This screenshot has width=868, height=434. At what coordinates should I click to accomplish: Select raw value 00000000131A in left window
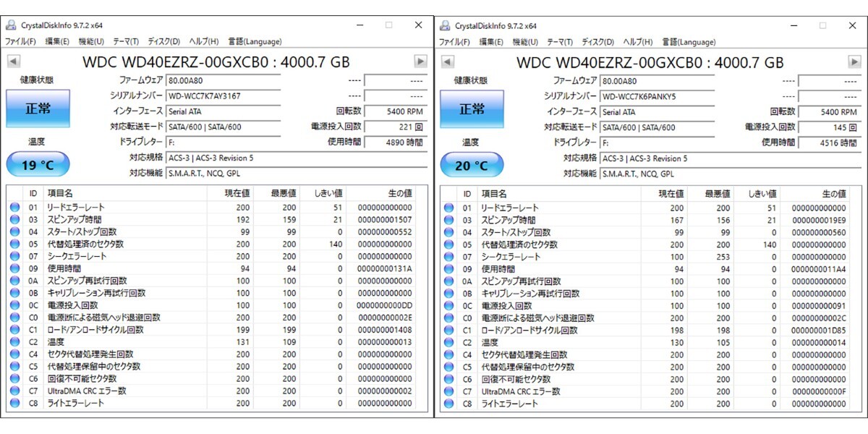pyautogui.click(x=384, y=269)
